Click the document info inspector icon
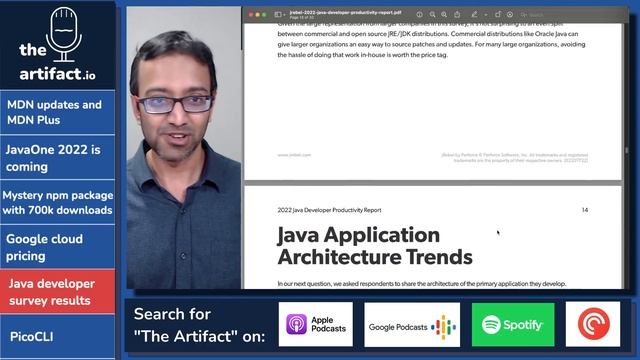This screenshot has width=640, height=360. (x=419, y=14)
